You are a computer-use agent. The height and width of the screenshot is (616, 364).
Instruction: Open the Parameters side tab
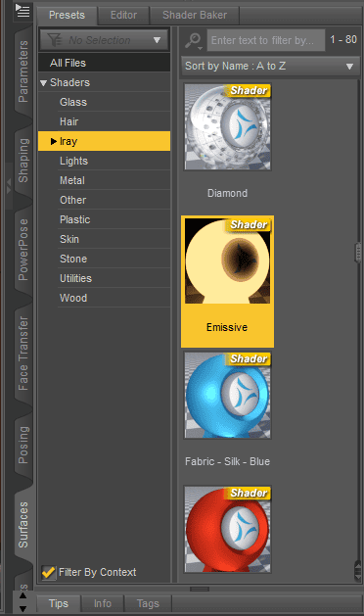pyautogui.click(x=23, y=71)
